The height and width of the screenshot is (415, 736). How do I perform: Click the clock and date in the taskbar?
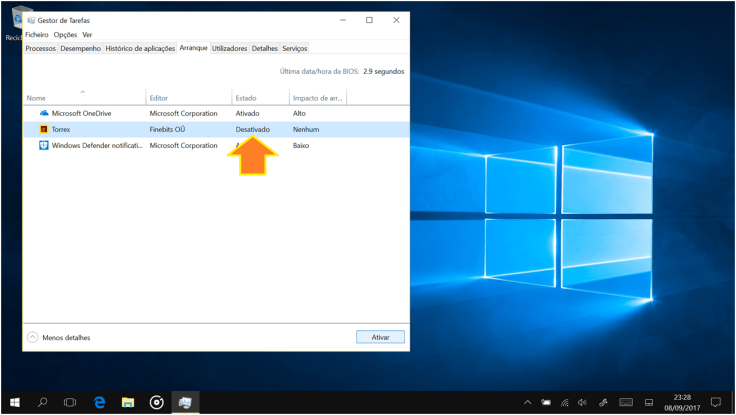coord(682,402)
